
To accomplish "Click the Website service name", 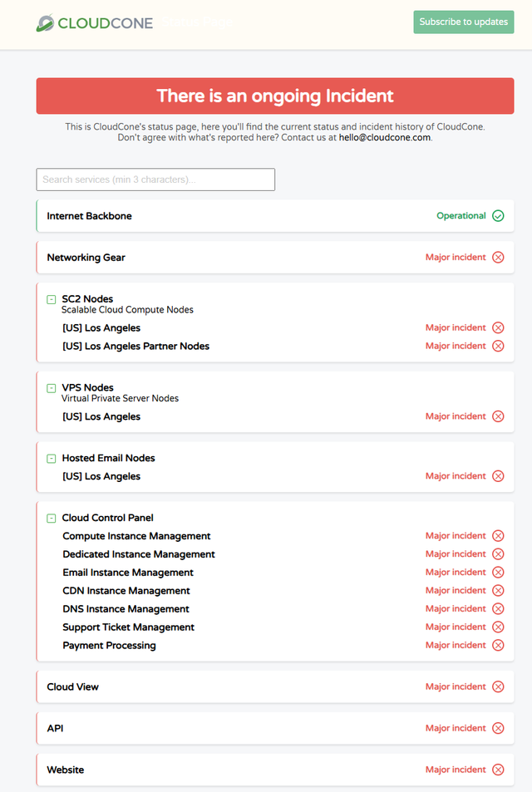I will [x=66, y=770].
